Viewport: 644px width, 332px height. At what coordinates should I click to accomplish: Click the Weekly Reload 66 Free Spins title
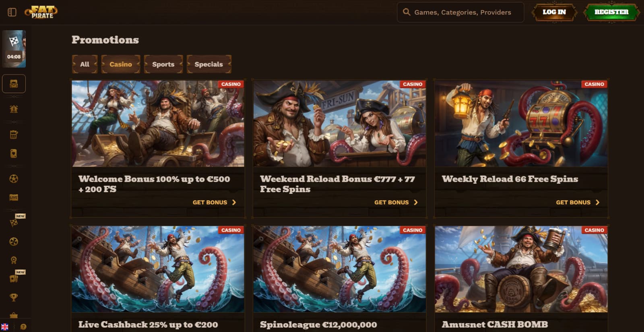coord(510,179)
